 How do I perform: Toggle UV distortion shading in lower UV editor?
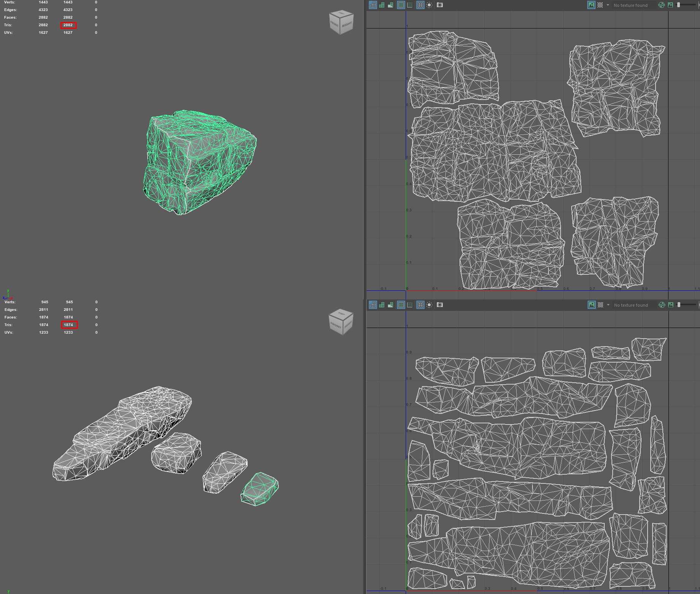[x=390, y=305]
